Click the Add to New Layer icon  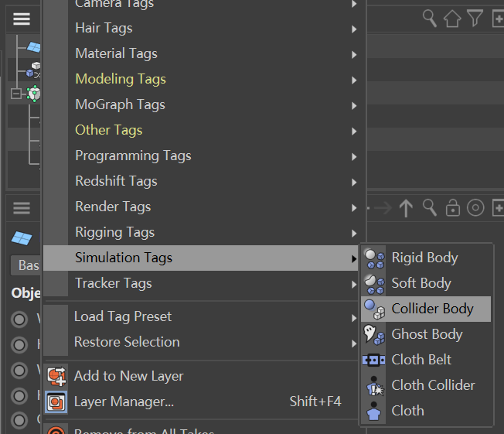pos(56,376)
